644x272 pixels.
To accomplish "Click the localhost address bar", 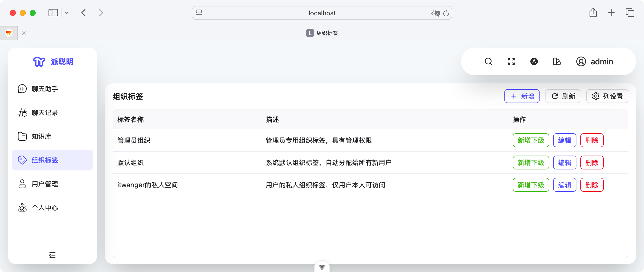I will point(322,13).
